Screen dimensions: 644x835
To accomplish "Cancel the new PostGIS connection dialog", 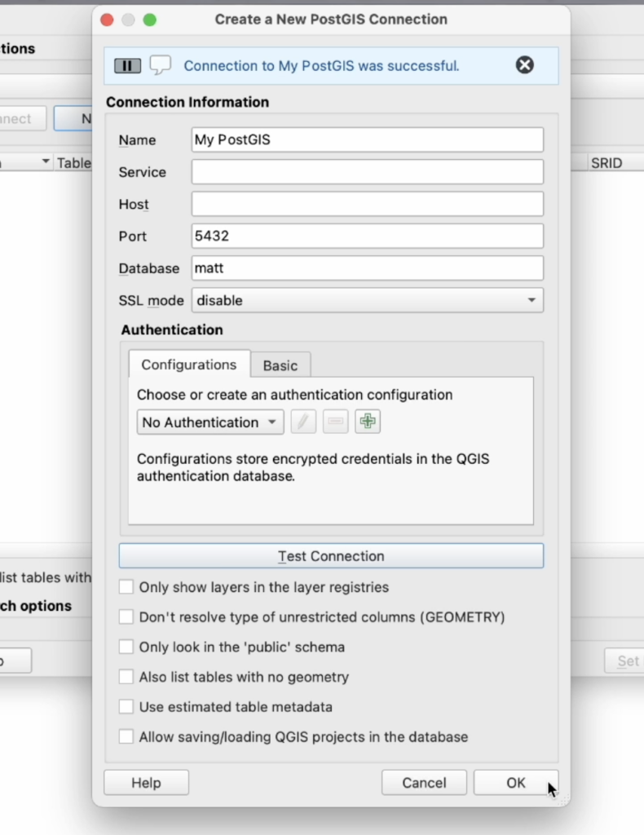I will click(424, 783).
